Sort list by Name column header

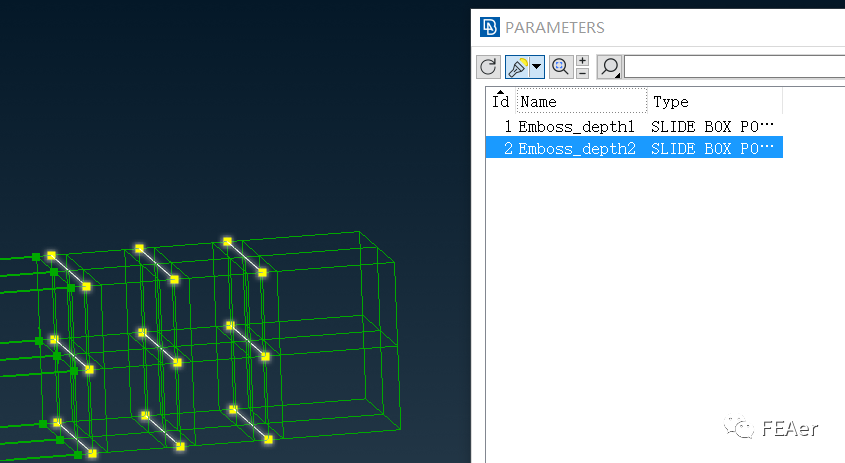click(580, 101)
